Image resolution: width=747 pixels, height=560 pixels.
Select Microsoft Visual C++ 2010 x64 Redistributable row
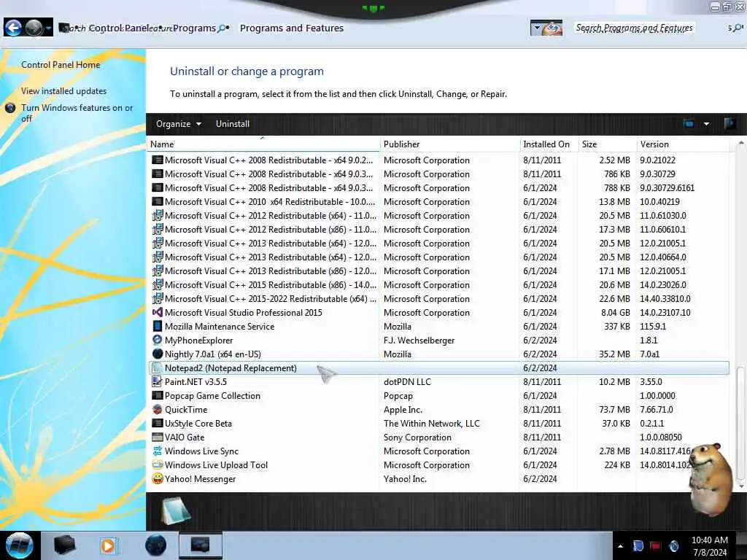coord(438,201)
